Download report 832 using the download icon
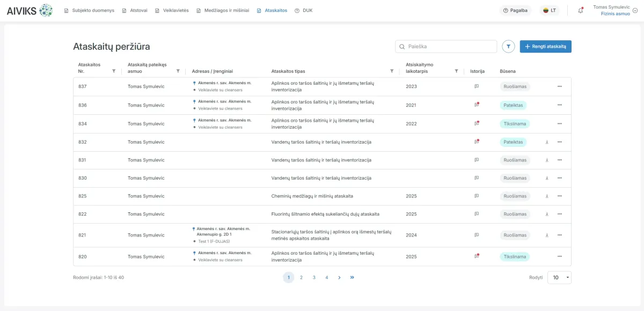This screenshot has height=311, width=644. pos(547,142)
